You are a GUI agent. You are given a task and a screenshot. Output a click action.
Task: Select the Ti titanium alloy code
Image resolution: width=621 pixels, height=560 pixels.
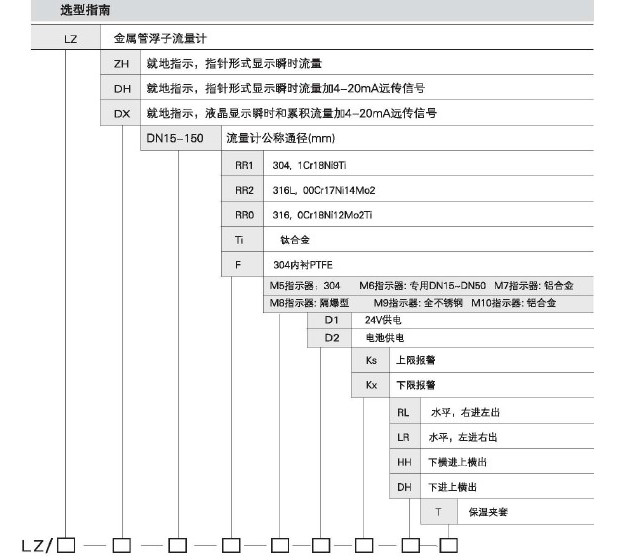click(240, 241)
